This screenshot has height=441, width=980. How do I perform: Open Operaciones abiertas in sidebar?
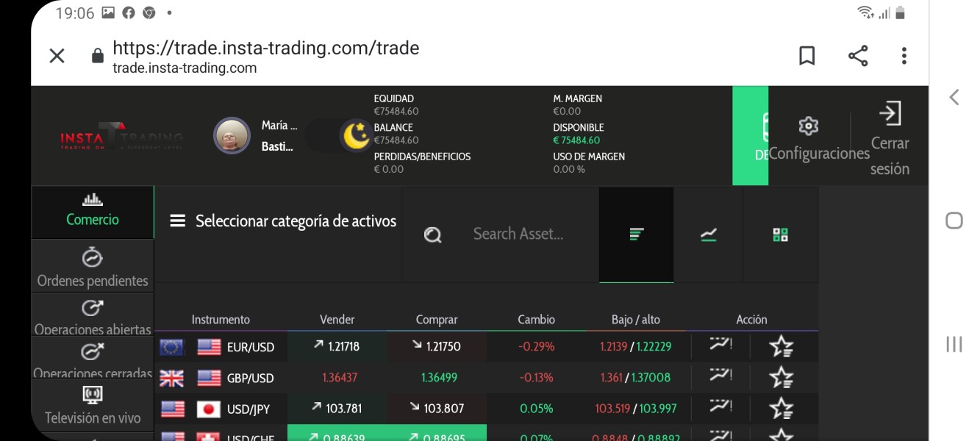click(93, 318)
